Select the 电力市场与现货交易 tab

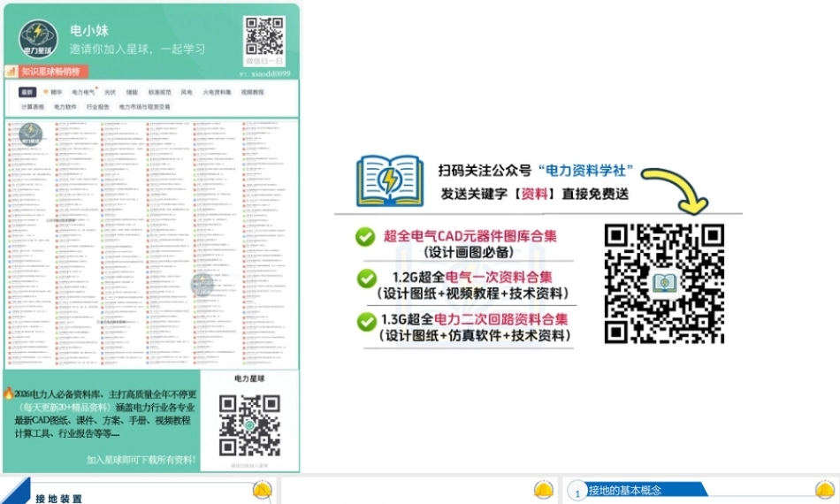pos(145,107)
